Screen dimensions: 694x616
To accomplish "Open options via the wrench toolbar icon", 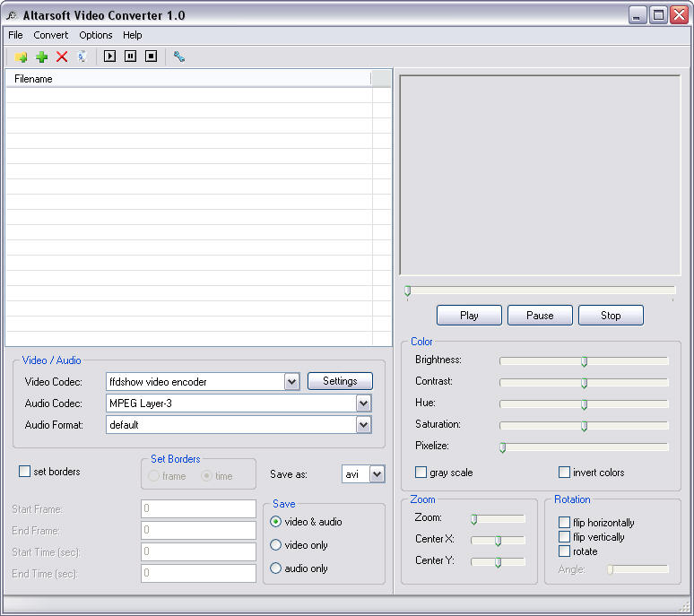I will 178,56.
